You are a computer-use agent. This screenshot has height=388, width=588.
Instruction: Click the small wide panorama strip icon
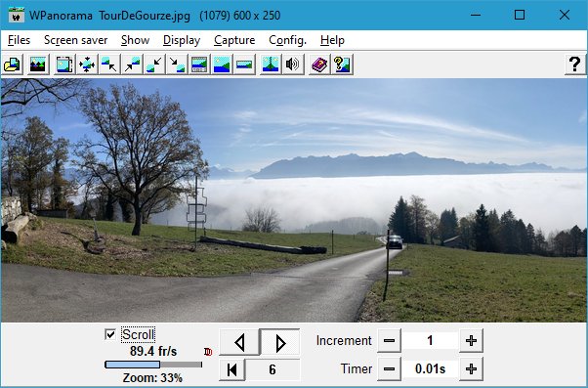(x=244, y=65)
